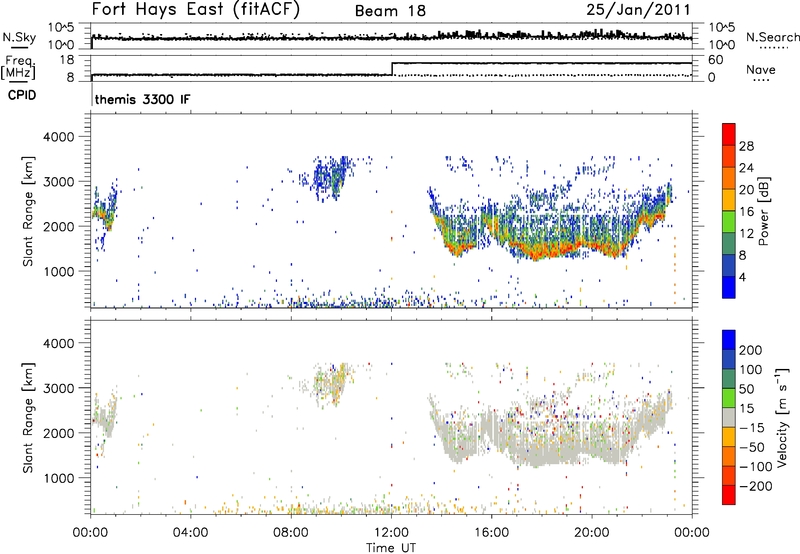Click the N.Sky noise trace line
The height and width of the screenshot is (554, 800).
tap(391, 37)
